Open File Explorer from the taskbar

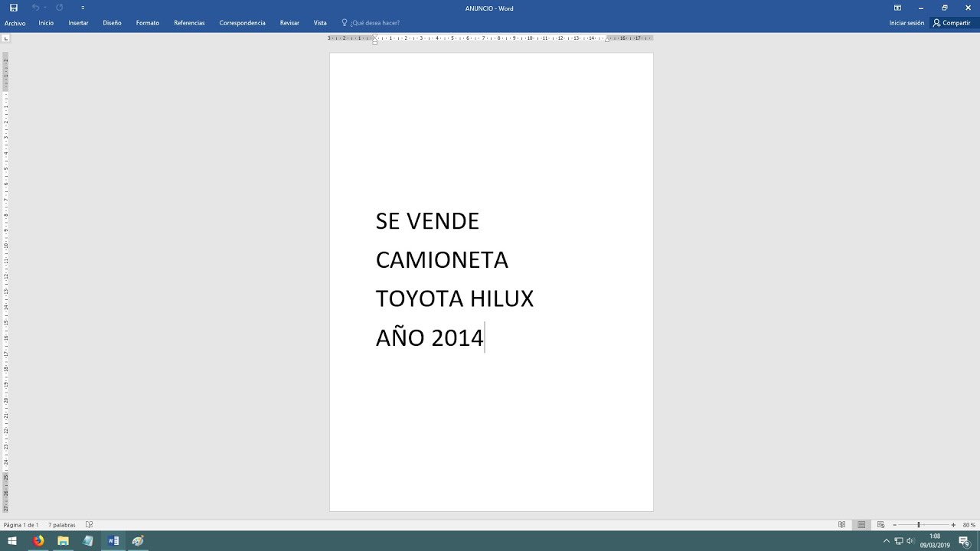coord(64,541)
